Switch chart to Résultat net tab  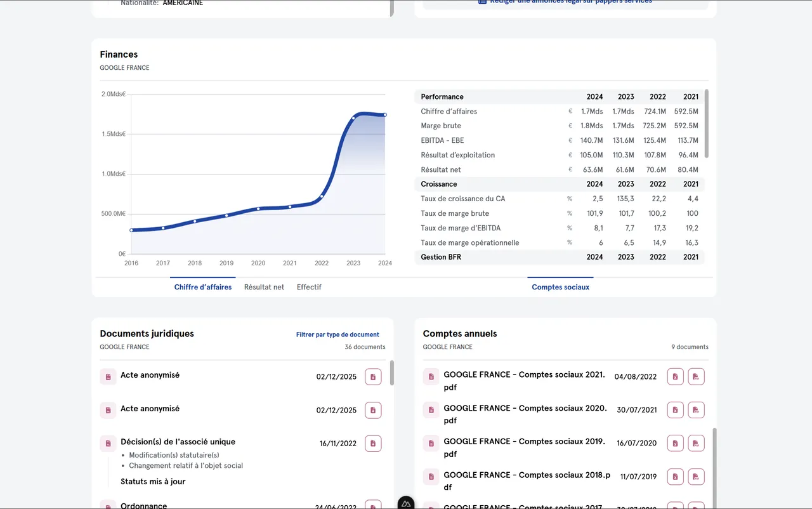[264, 287]
